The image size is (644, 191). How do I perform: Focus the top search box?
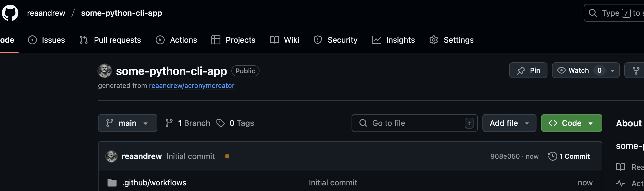pyautogui.click(x=614, y=13)
